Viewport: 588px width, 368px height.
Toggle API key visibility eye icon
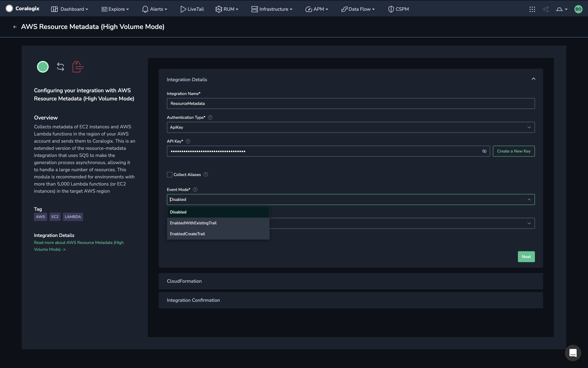point(484,151)
